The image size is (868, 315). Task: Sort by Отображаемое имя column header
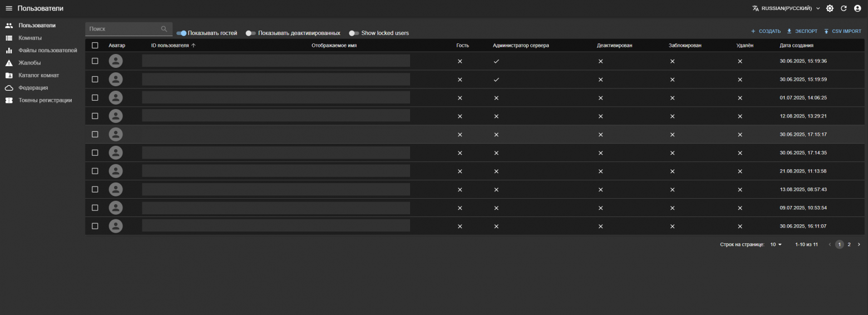point(334,46)
